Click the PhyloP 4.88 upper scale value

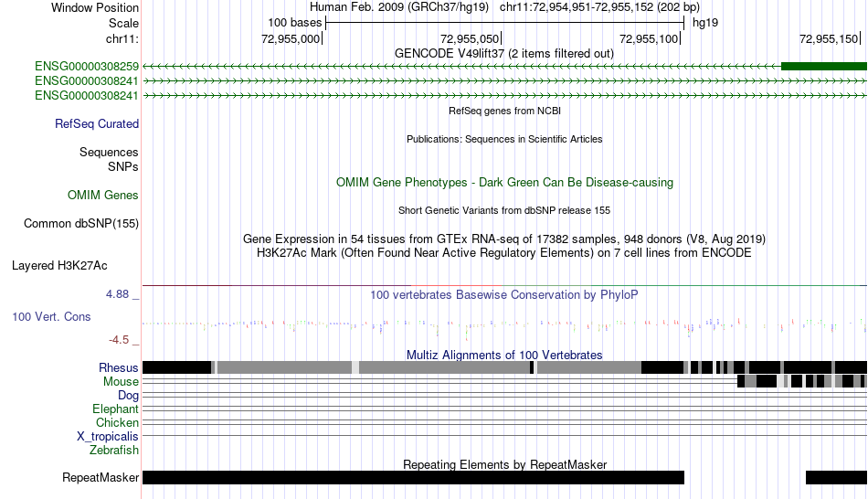pos(117,294)
